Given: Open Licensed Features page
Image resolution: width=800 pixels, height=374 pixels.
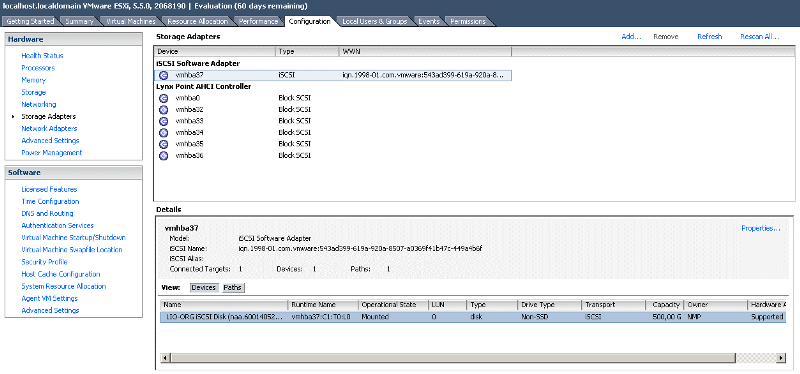Looking at the screenshot, I should 49,189.
